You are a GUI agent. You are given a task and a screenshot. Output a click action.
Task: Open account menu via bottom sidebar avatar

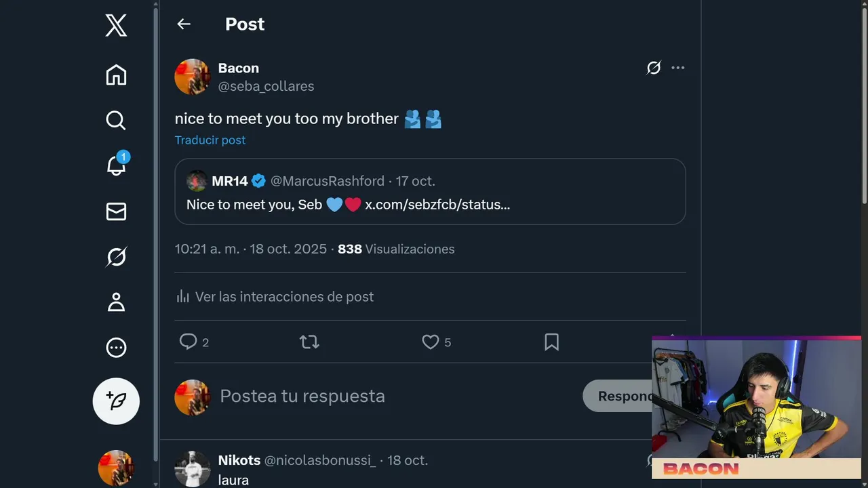tap(116, 468)
